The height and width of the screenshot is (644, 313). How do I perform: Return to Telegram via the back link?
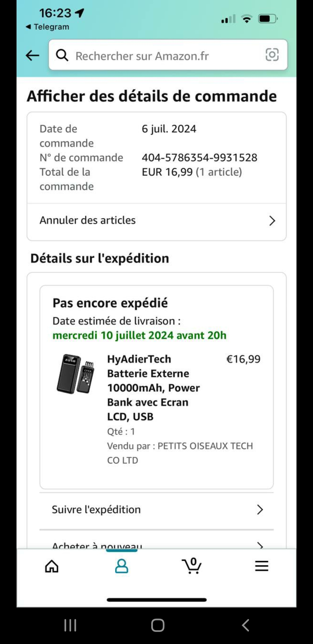coord(48,27)
